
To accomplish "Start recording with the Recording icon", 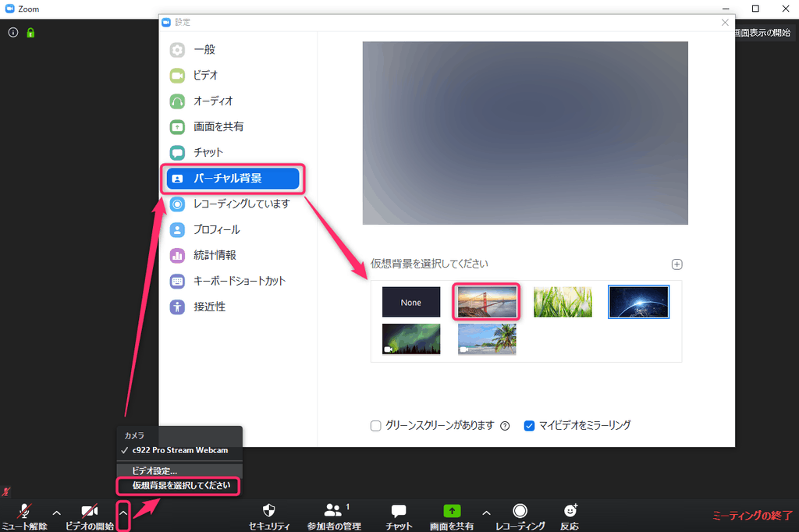I will click(x=520, y=511).
